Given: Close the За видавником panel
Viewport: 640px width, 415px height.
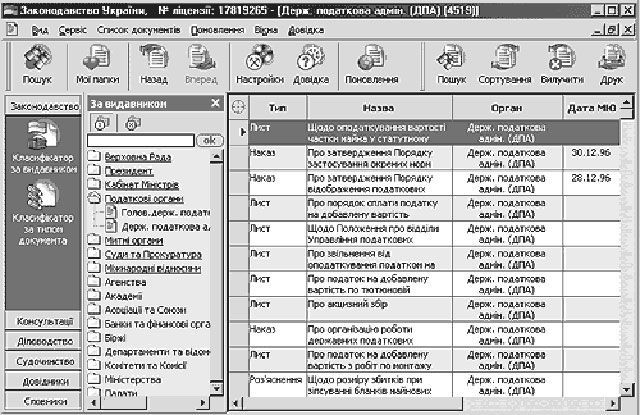Looking at the screenshot, I should point(215,103).
